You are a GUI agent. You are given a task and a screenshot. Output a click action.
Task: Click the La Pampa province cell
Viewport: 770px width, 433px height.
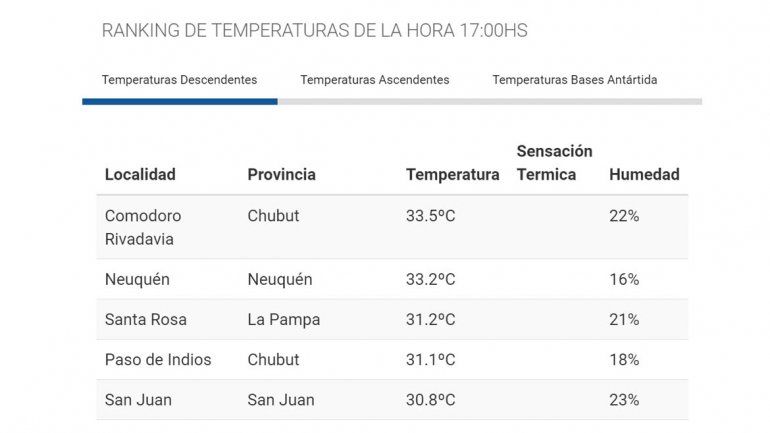[x=281, y=320]
